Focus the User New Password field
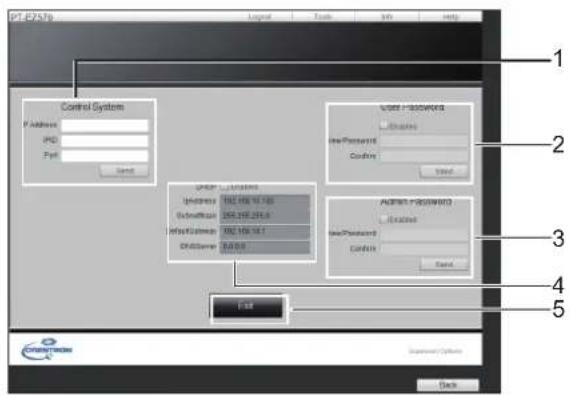Viewport: 570px width, 395px height. click(x=424, y=141)
